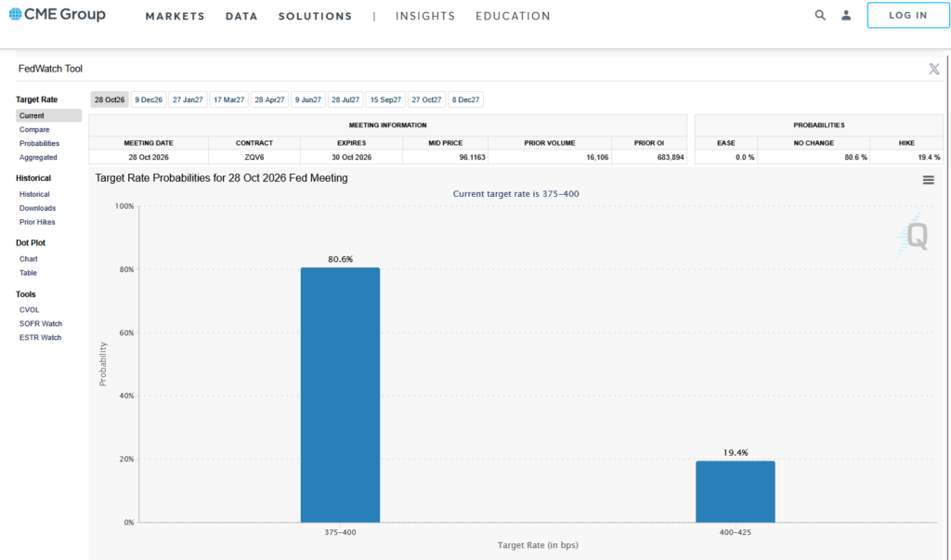The height and width of the screenshot is (560, 951).
Task: Open the INSIGHTS menu
Action: point(425,17)
